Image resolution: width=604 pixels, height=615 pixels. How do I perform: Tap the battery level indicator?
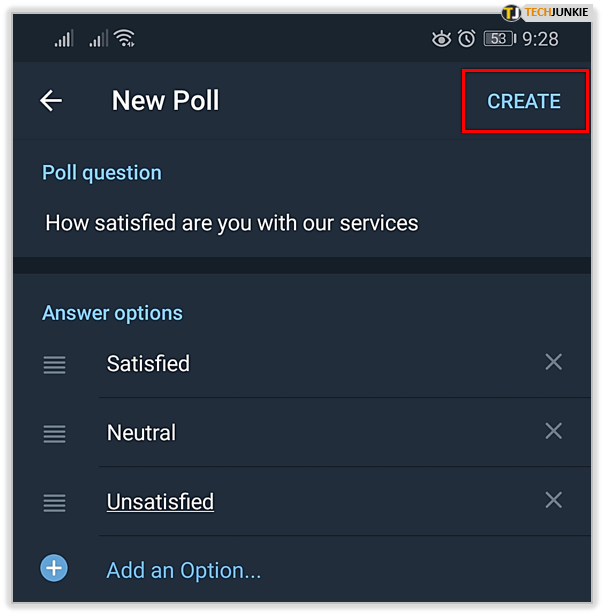pyautogui.click(x=498, y=39)
